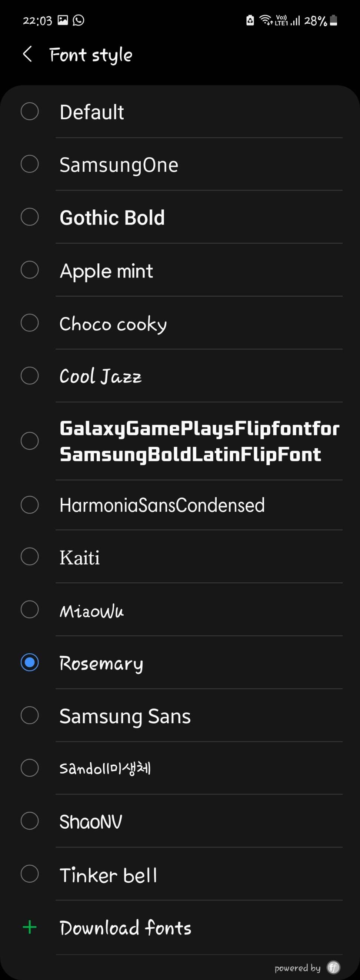Select the SamsungOne radio button
360x980 pixels.
(x=30, y=164)
